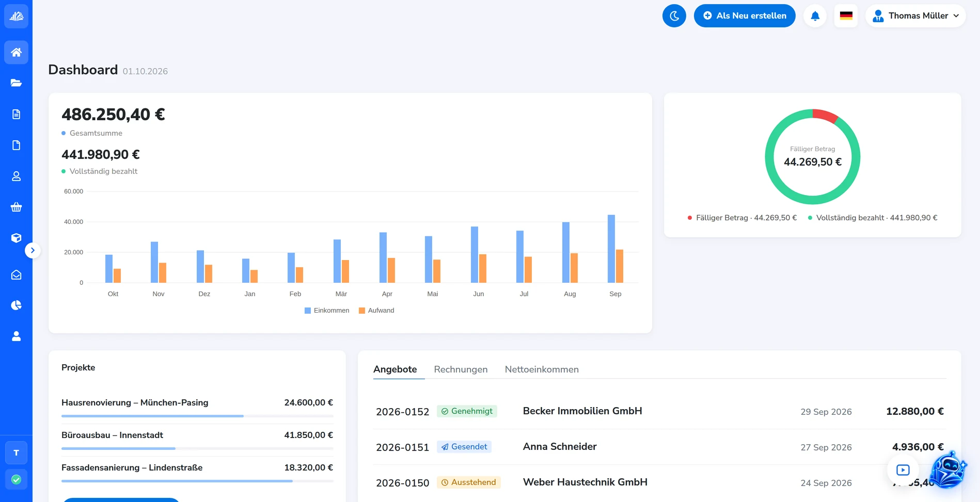The image size is (980, 502).
Task: Toggle Vollständig bezahlt in donut legend
Action: point(873,218)
